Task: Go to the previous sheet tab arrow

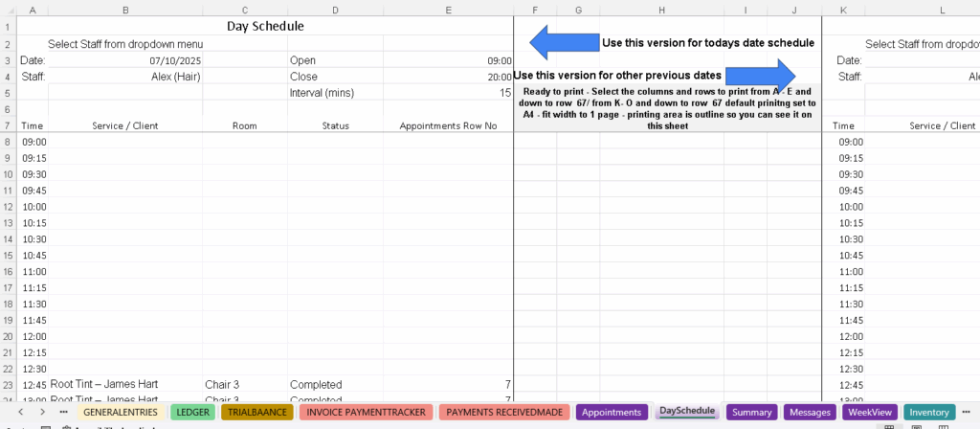Action: [x=21, y=412]
